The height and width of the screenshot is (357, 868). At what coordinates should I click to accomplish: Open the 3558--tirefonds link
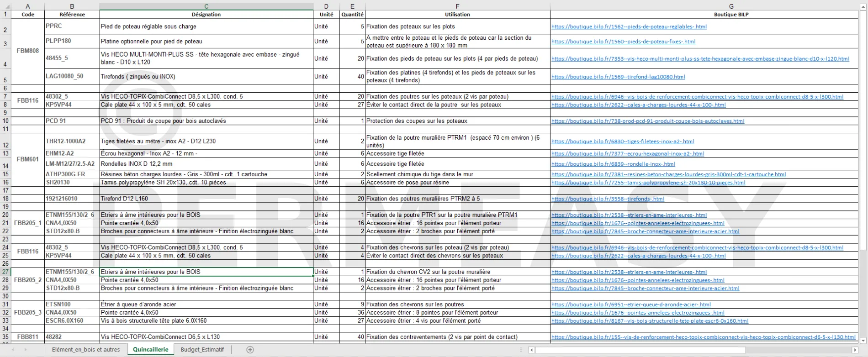click(x=608, y=199)
